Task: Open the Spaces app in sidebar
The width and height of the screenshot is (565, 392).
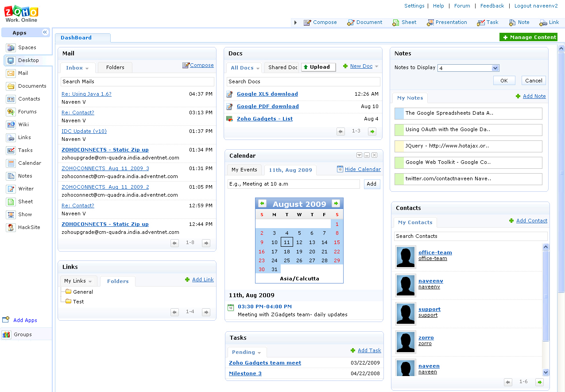Action: (x=27, y=47)
